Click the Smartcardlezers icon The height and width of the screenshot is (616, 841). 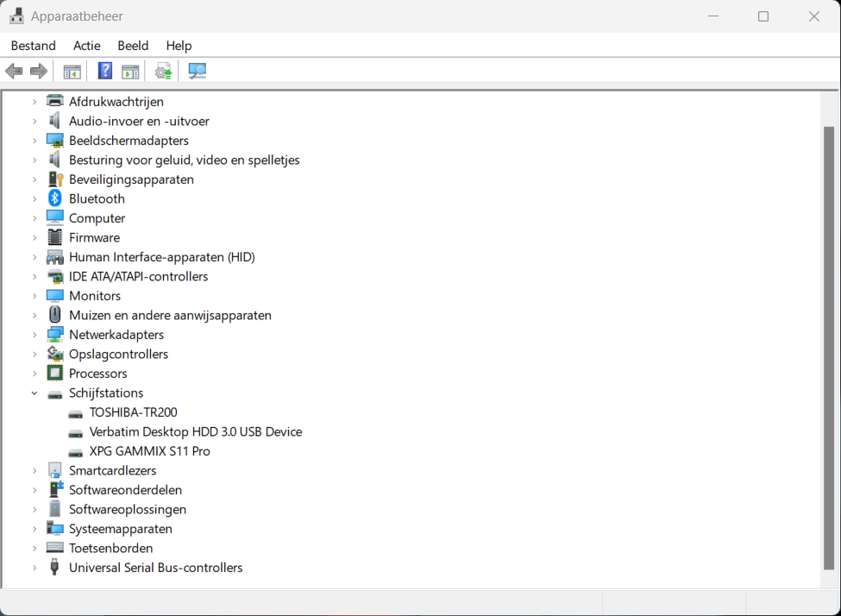click(x=54, y=470)
